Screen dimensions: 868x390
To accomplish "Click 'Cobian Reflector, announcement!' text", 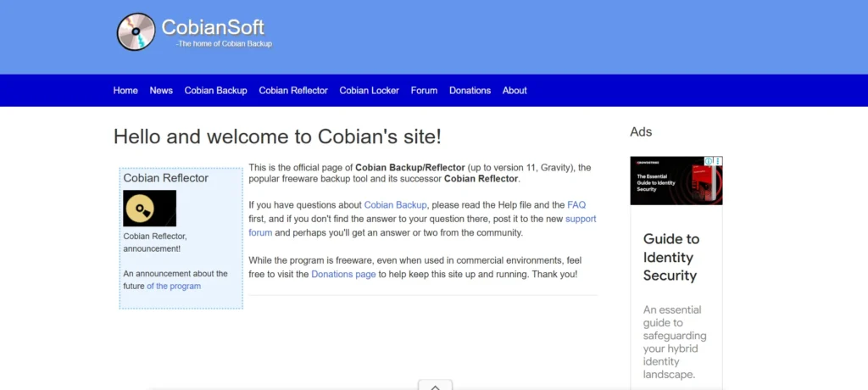I will (x=156, y=242).
